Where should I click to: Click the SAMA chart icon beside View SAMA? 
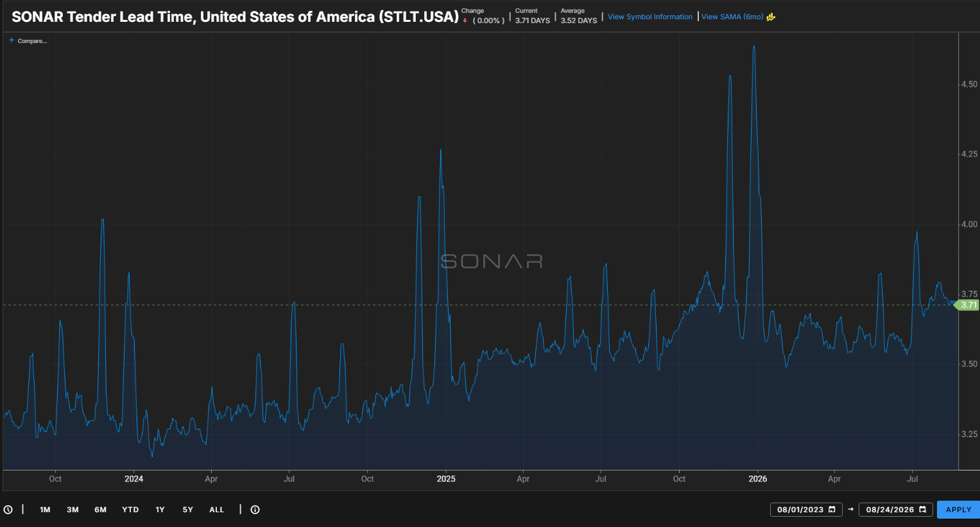pos(771,17)
